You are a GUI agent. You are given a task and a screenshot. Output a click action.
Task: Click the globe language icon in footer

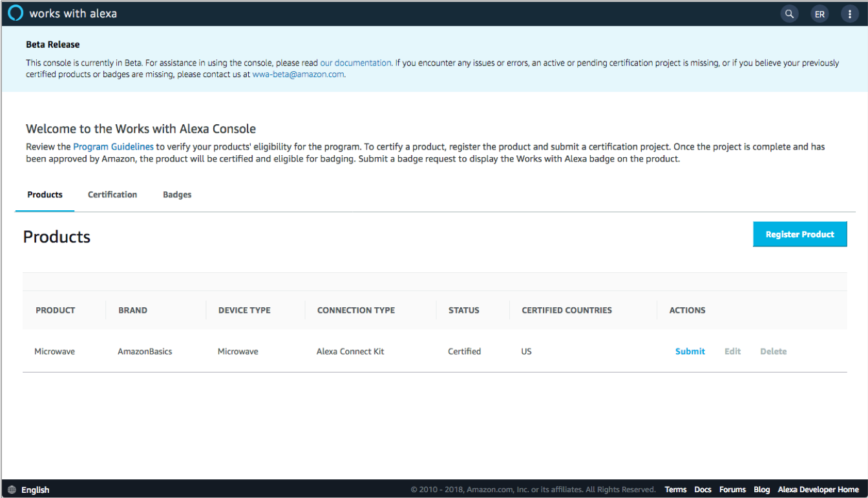[12, 490]
